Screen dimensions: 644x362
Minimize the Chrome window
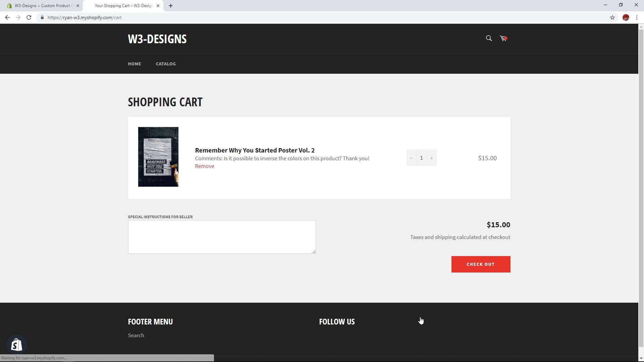605,5
